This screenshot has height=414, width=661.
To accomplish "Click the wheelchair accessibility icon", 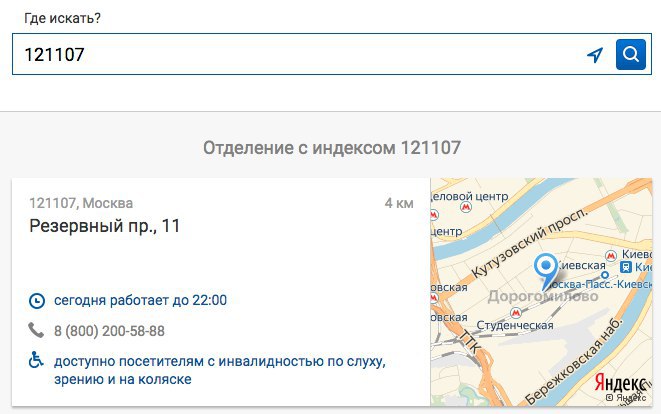I will [x=36, y=360].
